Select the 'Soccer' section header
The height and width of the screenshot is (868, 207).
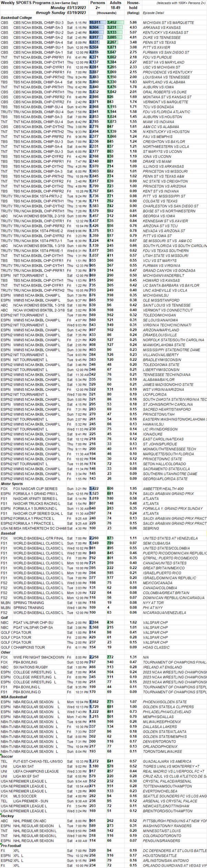7,757
